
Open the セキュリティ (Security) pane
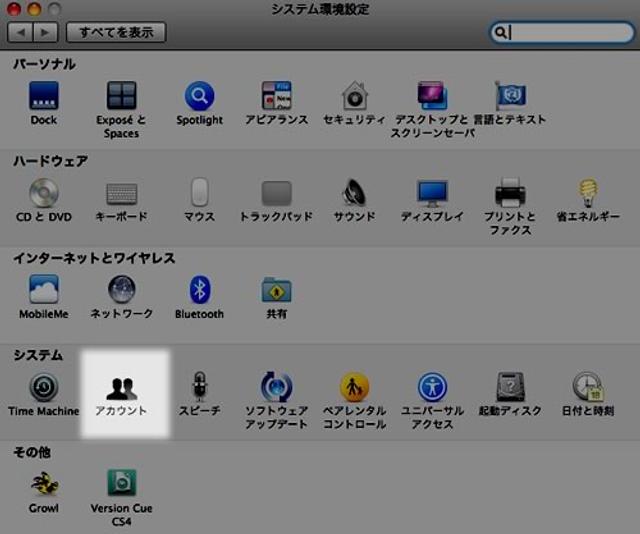coord(354,97)
